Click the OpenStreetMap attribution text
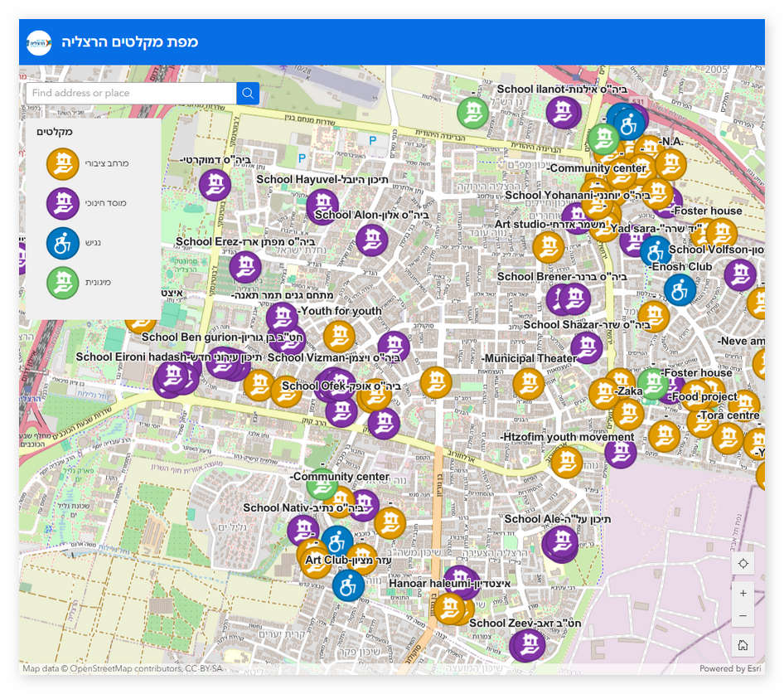Image resolution: width=784 pixels, height=694 pixels. coord(123,668)
